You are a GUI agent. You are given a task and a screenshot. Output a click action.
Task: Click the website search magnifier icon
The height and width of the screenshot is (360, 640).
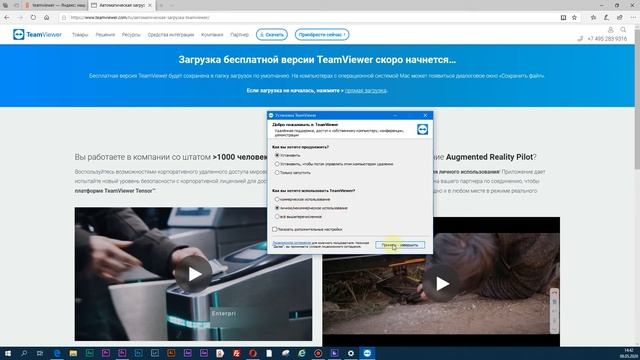(x=623, y=30)
